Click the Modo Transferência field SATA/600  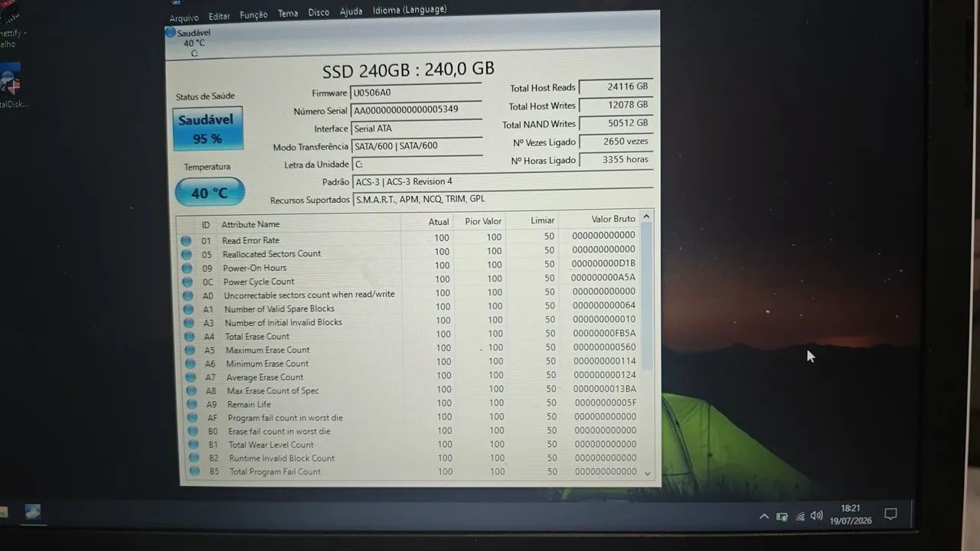click(417, 146)
